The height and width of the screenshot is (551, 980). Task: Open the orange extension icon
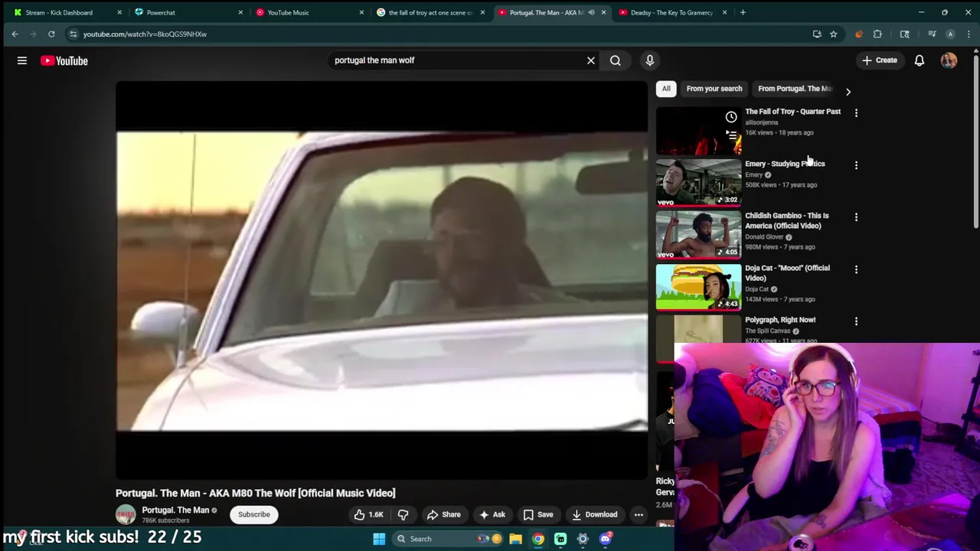tap(858, 34)
